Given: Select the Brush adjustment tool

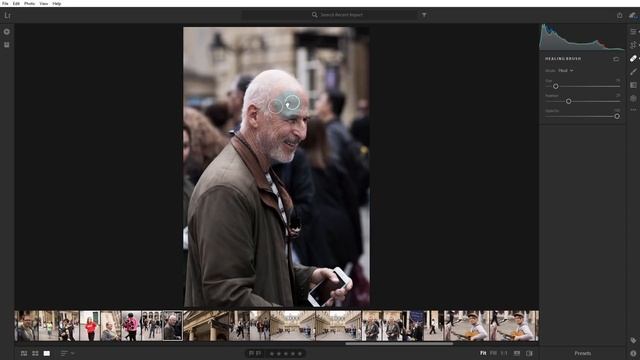Looking at the screenshot, I should click(633, 71).
